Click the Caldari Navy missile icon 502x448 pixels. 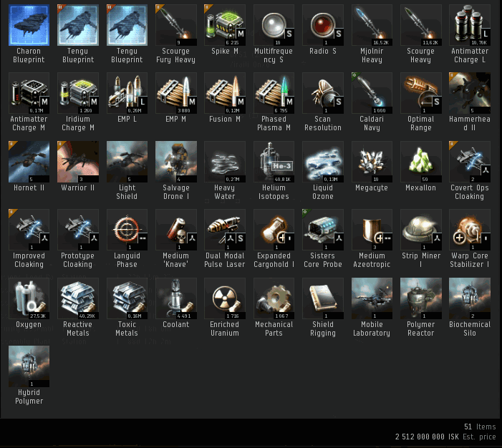(x=372, y=93)
